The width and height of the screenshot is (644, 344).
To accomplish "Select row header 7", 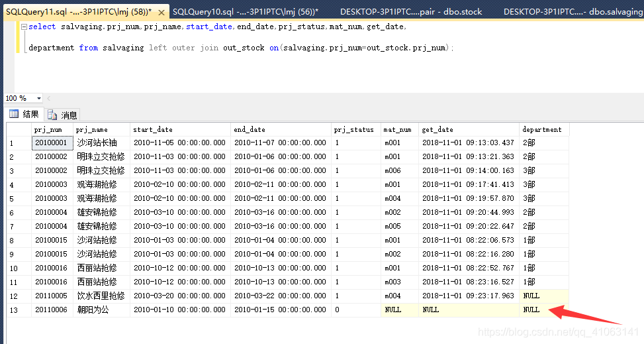I will pyautogui.click(x=19, y=226).
